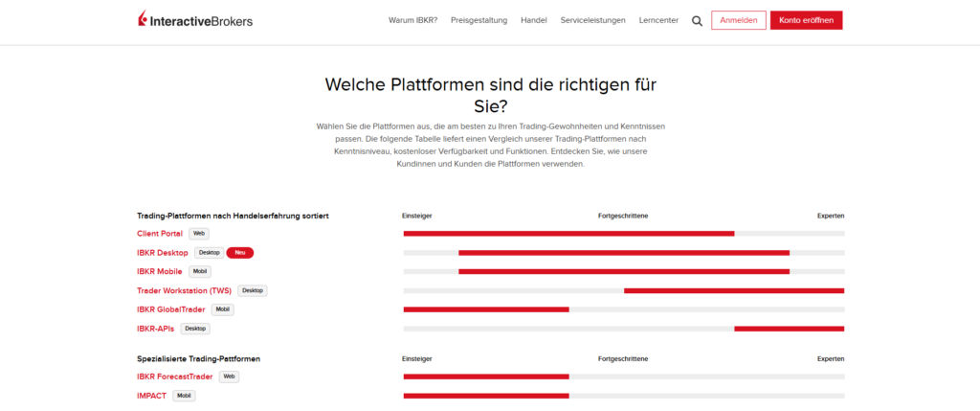The image size is (980, 411).
Task: Click the IMPACT experience bar
Action: click(x=624, y=396)
